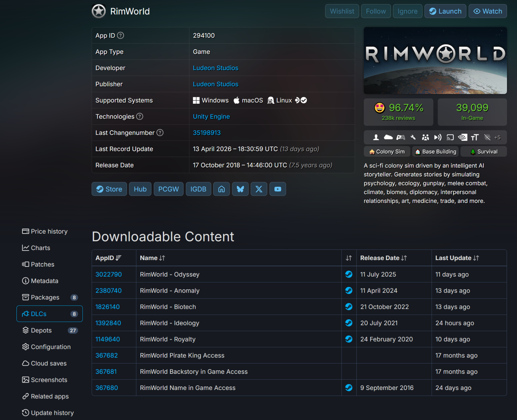
Task: Sort by the unlabeled store icon column
Action: pyautogui.click(x=349, y=258)
